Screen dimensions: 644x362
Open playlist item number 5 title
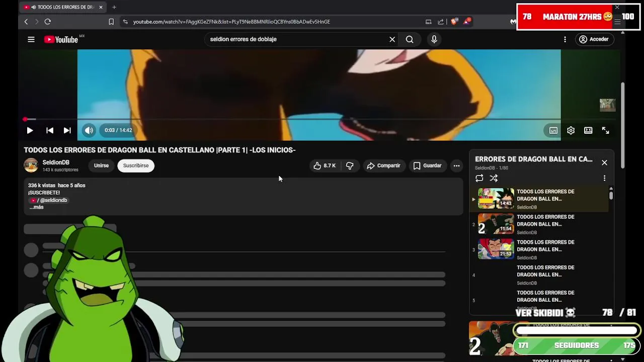click(545, 296)
